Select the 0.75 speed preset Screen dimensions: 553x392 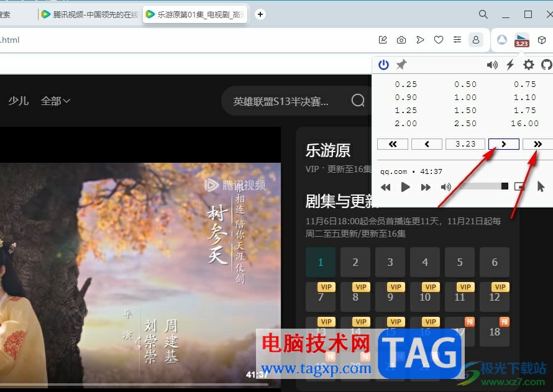[x=525, y=84]
